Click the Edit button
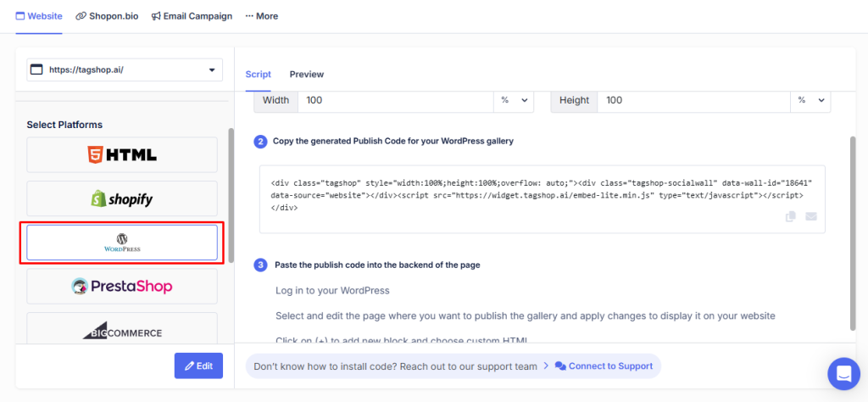868x402 pixels. click(198, 366)
